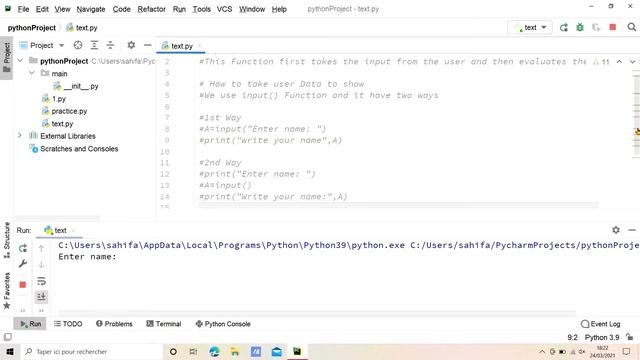Toggle soft-wrap in the Run console
The image size is (640, 360).
point(41,281)
